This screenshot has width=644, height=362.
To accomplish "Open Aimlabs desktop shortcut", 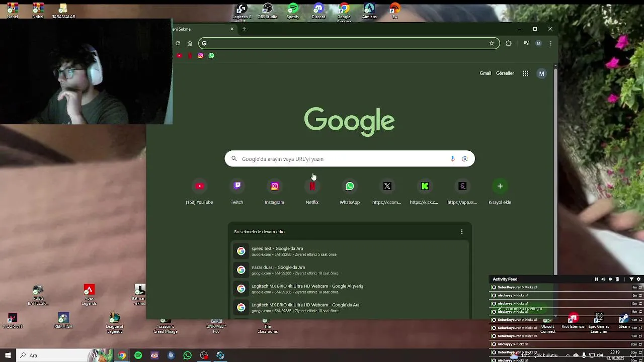I will [369, 11].
